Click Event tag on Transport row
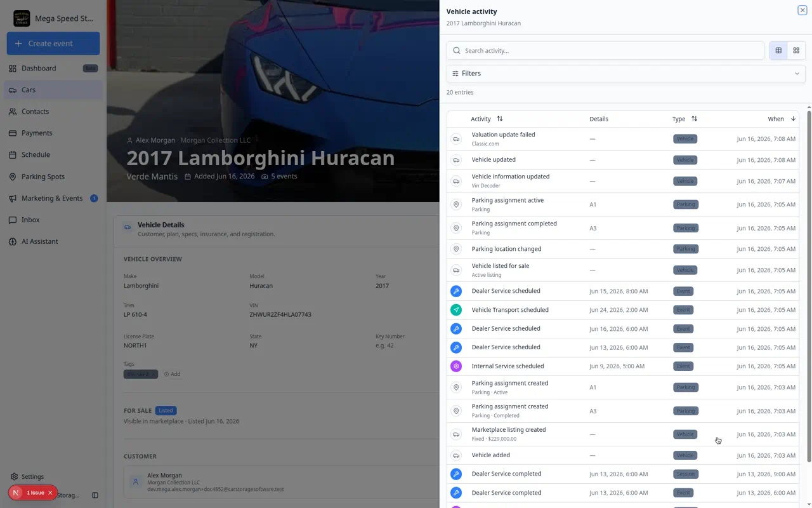The image size is (812, 508). point(683,310)
